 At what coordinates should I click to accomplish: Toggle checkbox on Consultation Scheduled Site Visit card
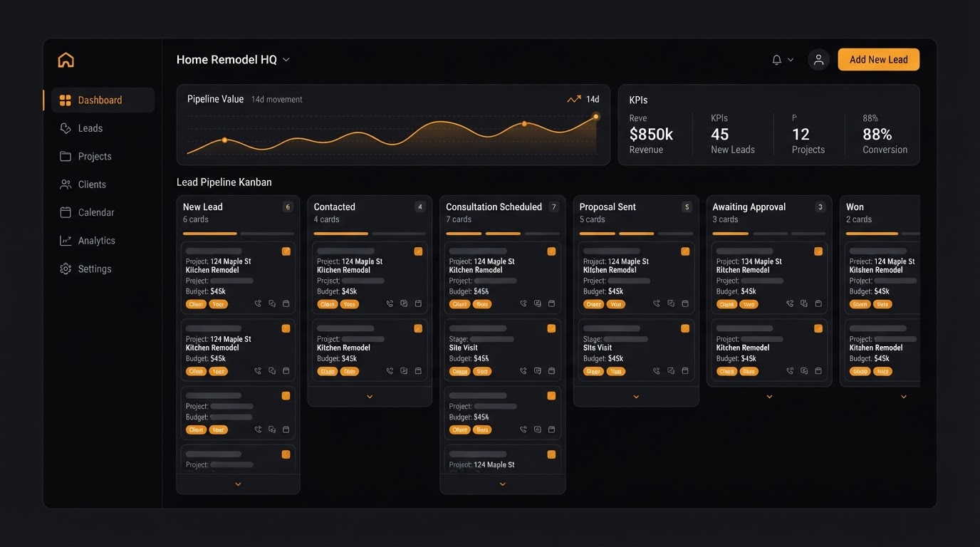pos(551,328)
